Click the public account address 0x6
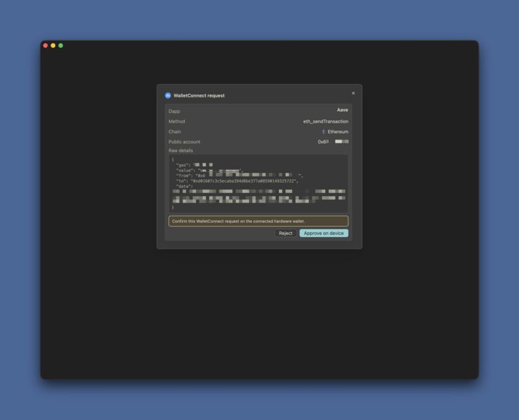The height and width of the screenshot is (420, 519). pos(333,142)
